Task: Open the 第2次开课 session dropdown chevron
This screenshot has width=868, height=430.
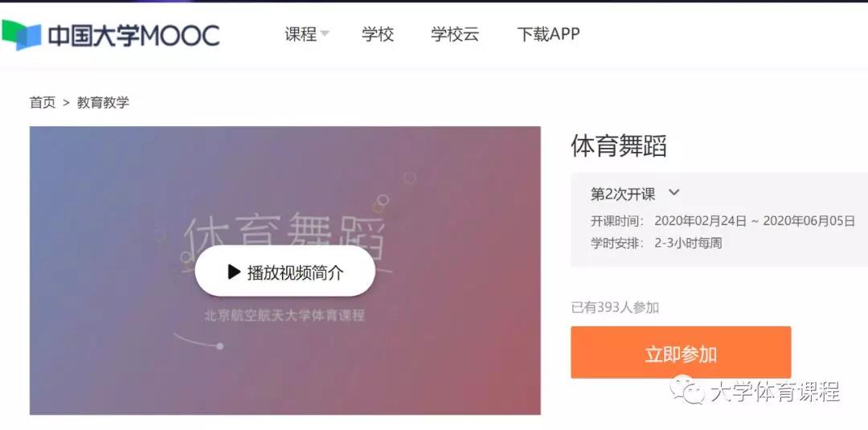Action: pos(674,193)
